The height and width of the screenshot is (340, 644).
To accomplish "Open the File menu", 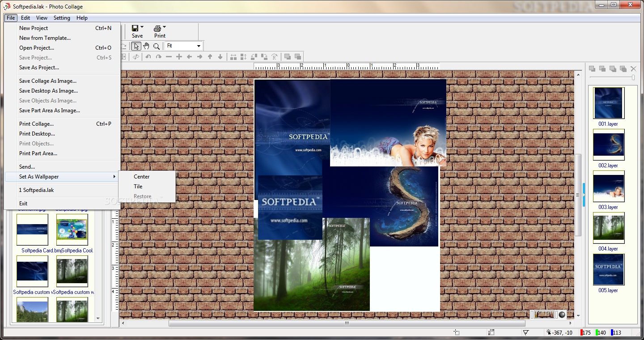I will (x=11, y=18).
